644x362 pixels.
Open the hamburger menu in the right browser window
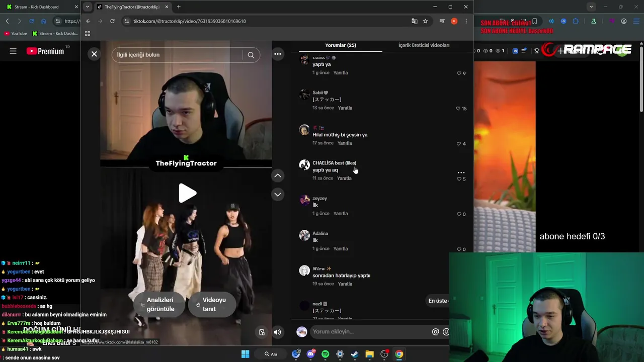point(636,21)
